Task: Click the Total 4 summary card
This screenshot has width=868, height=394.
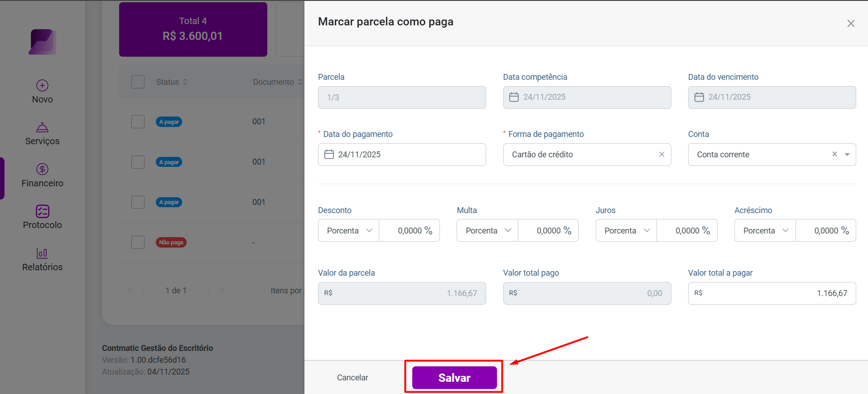Action: pos(193,29)
